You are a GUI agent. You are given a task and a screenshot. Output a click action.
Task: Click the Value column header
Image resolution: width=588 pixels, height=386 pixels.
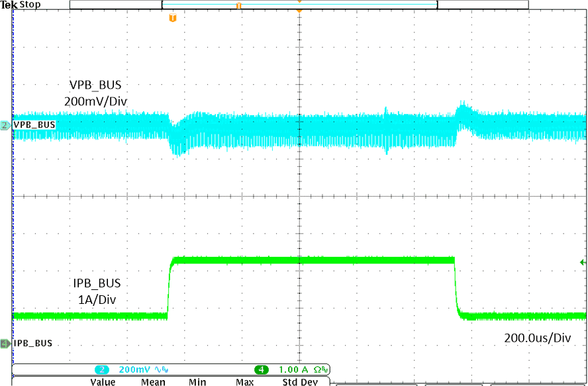105,383
